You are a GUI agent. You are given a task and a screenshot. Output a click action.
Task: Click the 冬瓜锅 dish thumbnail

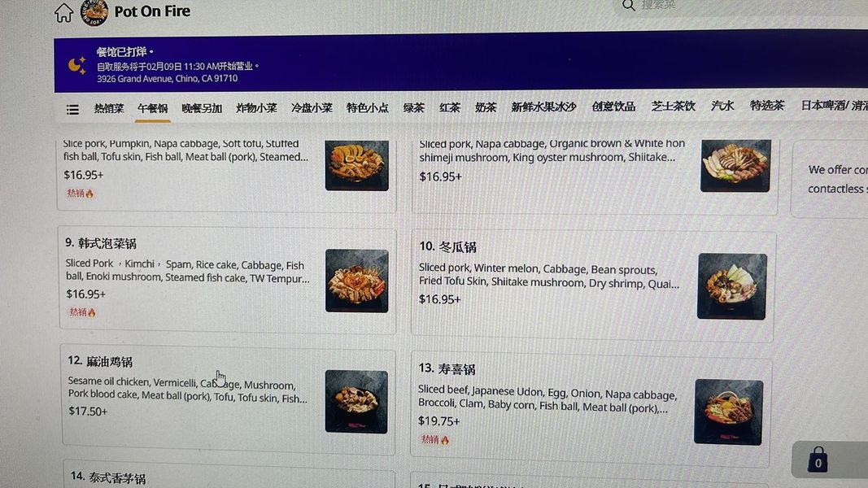click(732, 286)
